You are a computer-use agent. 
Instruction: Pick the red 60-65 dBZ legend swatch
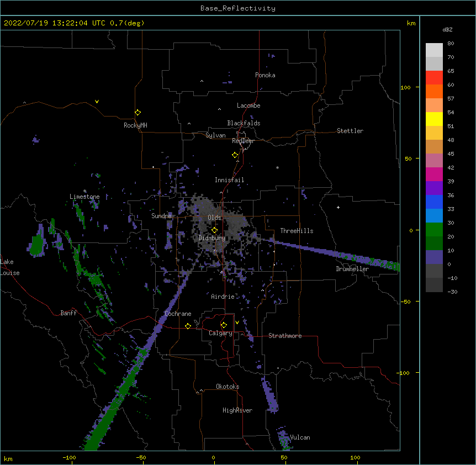(434, 77)
